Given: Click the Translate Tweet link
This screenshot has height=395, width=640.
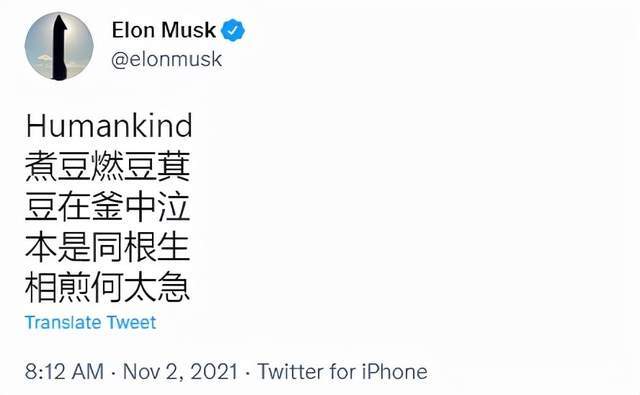Looking at the screenshot, I should tap(90, 323).
